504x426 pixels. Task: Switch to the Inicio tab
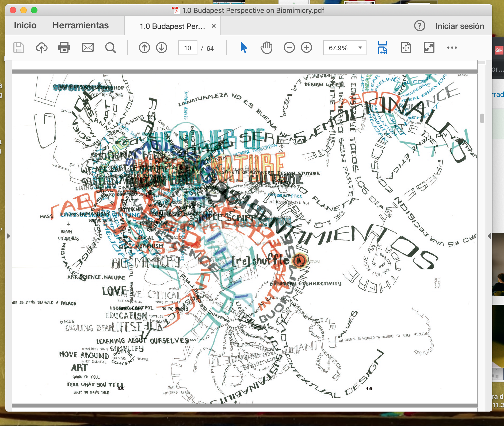point(25,25)
